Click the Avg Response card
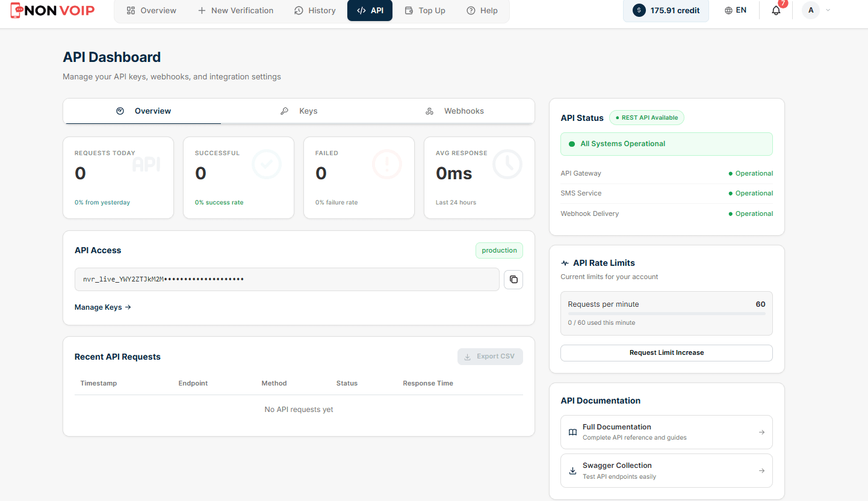Viewport: 868px width, 501px height. tap(479, 177)
